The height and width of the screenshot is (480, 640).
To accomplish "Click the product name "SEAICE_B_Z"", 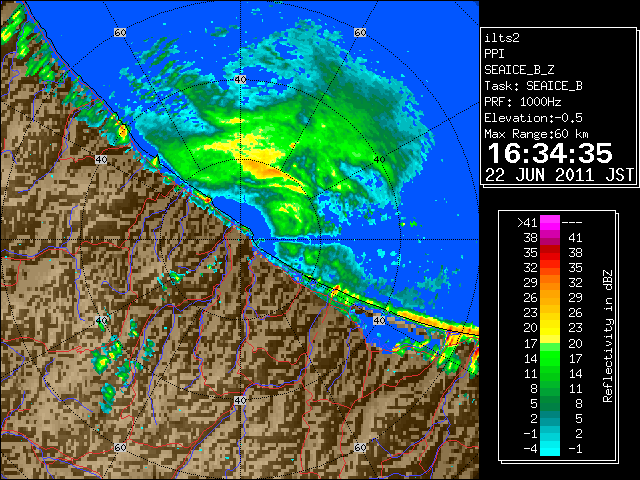I will tap(519, 70).
